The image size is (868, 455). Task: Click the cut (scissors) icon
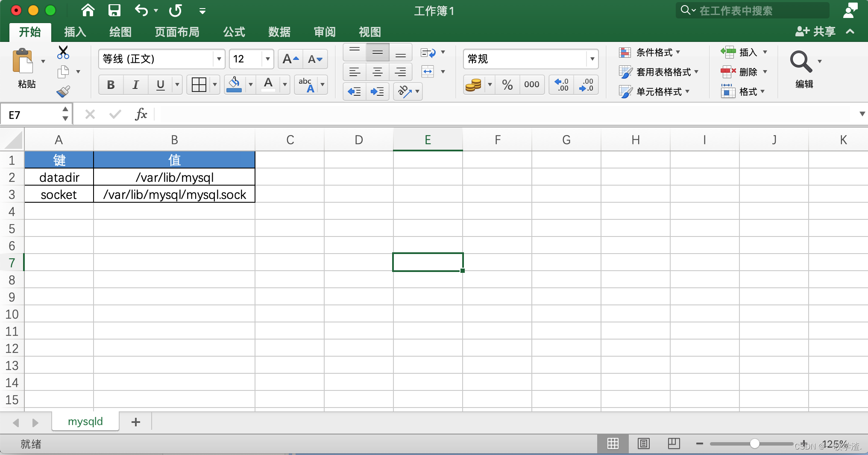pos(63,52)
